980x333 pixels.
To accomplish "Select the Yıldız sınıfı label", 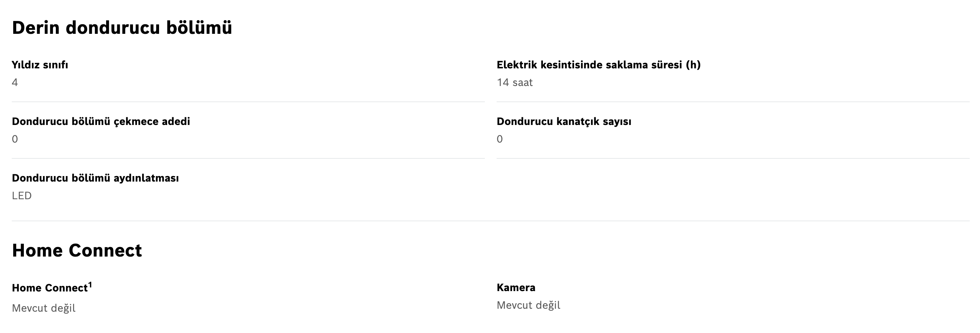I will pyautogui.click(x=40, y=65).
